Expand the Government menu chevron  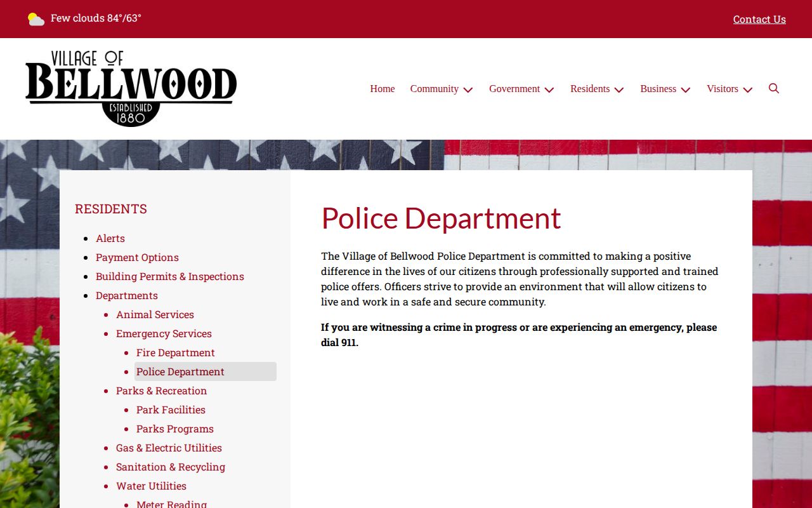[x=549, y=90]
